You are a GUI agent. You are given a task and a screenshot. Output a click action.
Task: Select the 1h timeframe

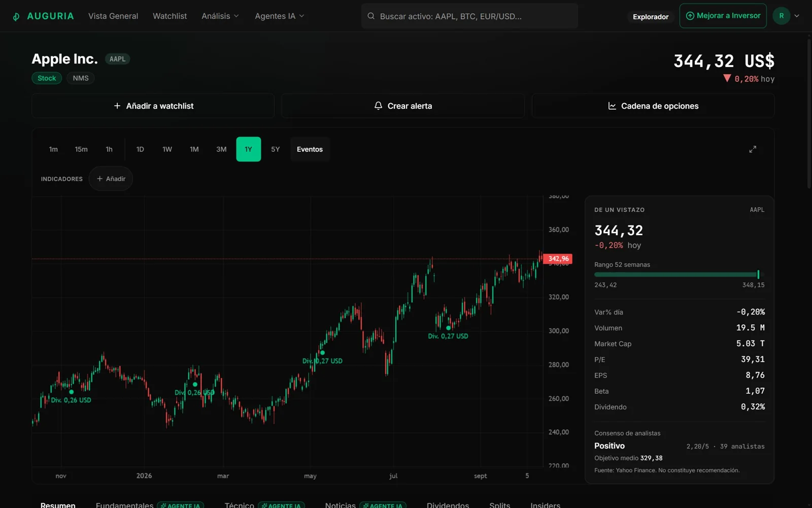pos(109,149)
